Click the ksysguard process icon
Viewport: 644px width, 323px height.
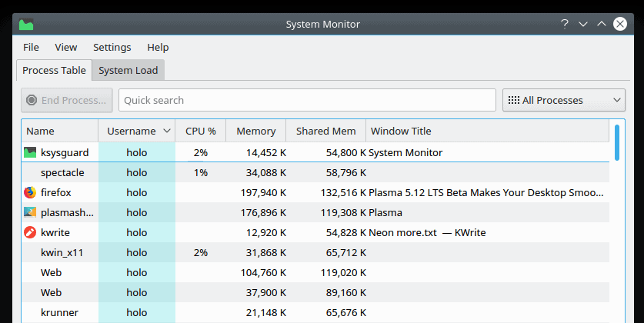(30, 152)
